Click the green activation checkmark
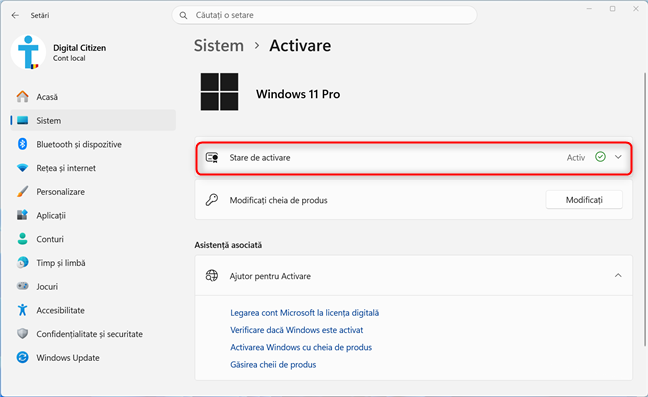 (600, 157)
